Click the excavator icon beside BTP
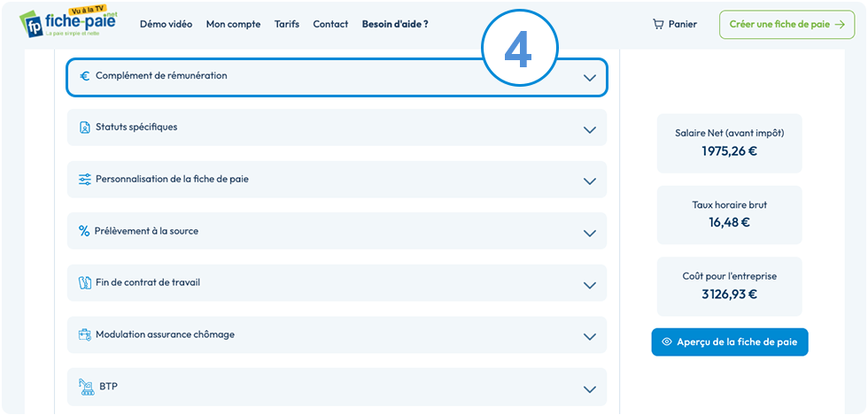 (x=87, y=387)
